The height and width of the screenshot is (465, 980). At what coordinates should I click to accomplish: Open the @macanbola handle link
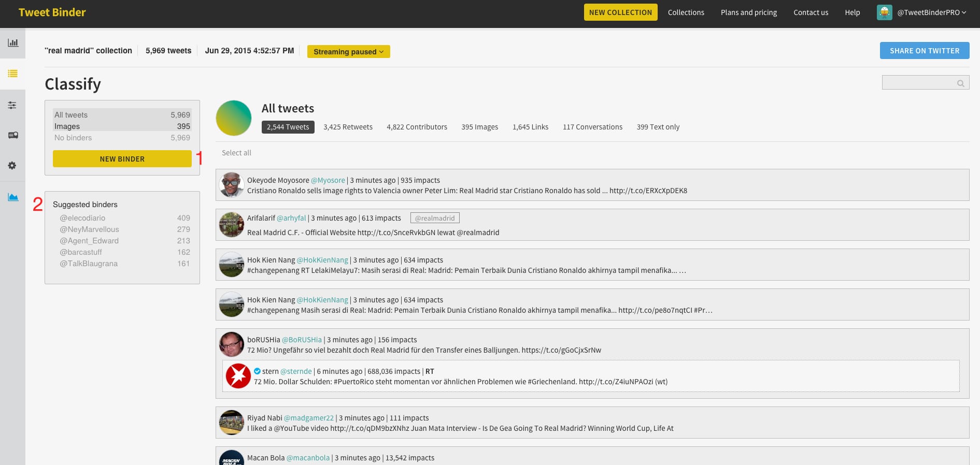point(308,458)
